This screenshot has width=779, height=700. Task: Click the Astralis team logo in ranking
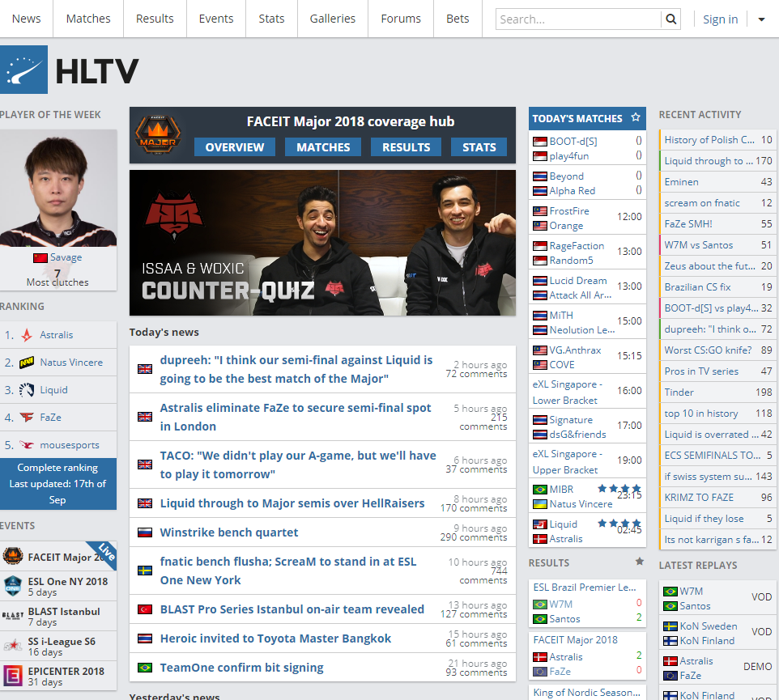click(27, 335)
